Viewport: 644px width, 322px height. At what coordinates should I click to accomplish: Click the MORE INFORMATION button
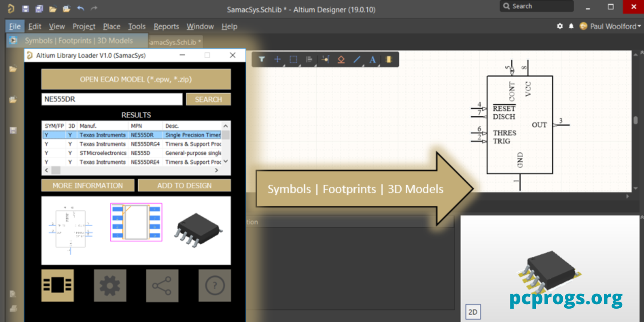pos(88,186)
